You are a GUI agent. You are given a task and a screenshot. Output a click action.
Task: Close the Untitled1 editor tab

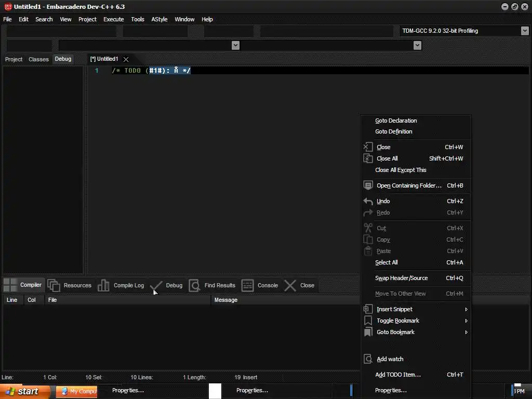(x=126, y=59)
